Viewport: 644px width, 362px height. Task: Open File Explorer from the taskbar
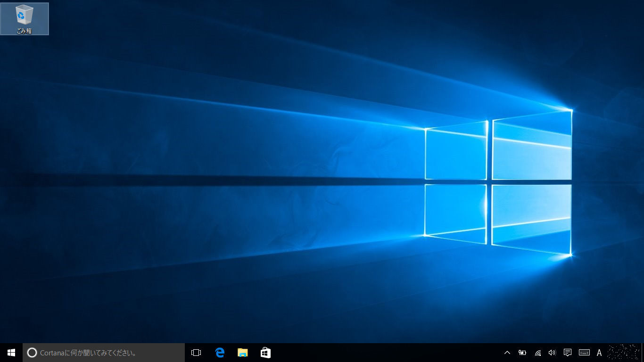click(x=242, y=353)
